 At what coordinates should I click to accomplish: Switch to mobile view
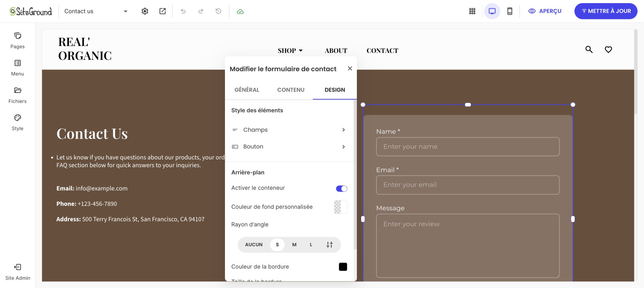510,11
